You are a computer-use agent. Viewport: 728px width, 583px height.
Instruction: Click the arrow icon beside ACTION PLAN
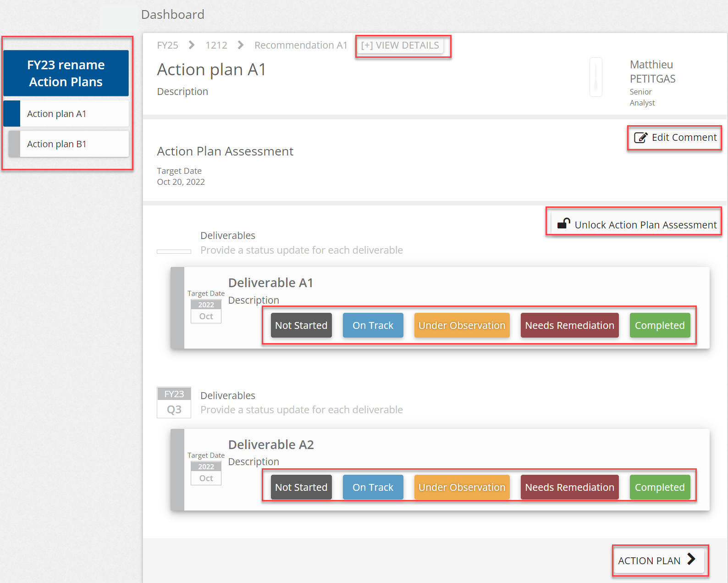point(691,559)
